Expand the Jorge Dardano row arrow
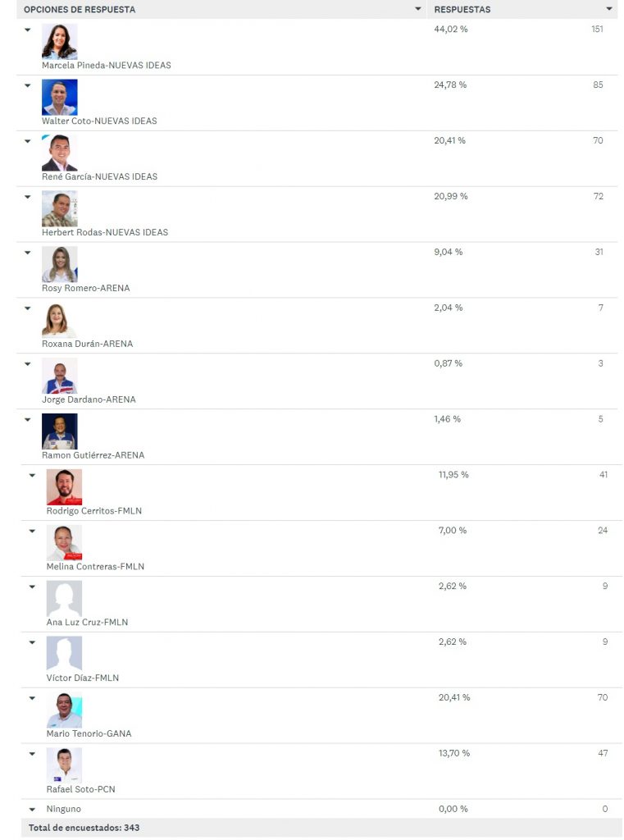 pos(28,364)
